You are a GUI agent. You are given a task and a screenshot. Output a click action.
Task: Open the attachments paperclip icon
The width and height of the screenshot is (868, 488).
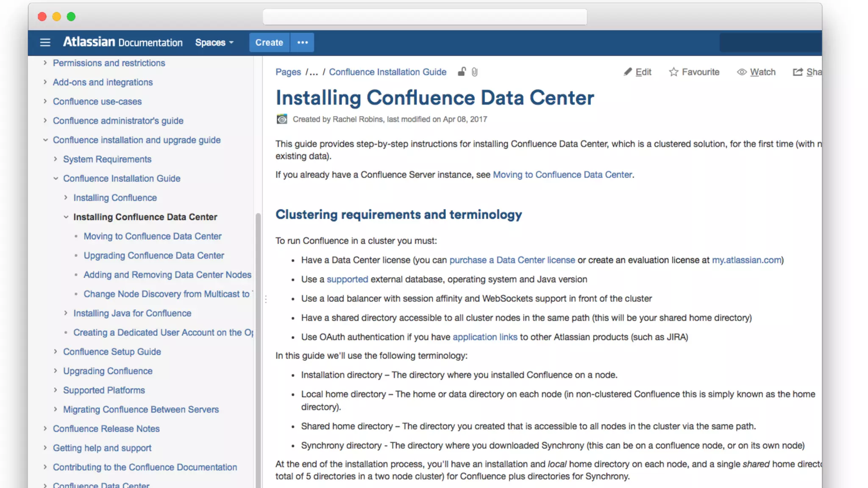pyautogui.click(x=475, y=72)
